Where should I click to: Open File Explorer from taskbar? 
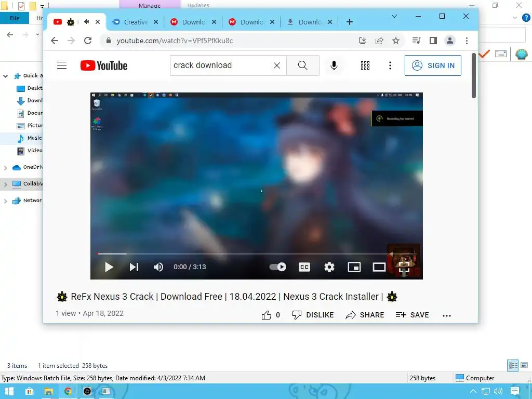[48, 391]
